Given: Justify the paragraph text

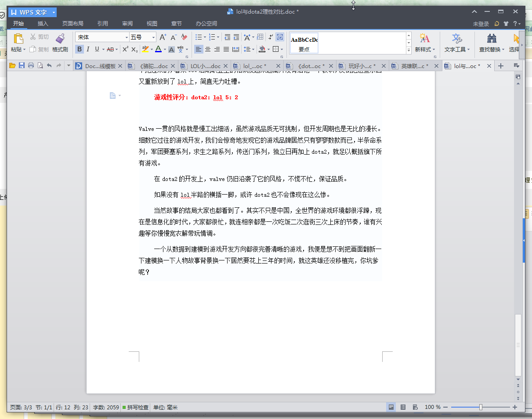Looking at the screenshot, I should point(226,49).
